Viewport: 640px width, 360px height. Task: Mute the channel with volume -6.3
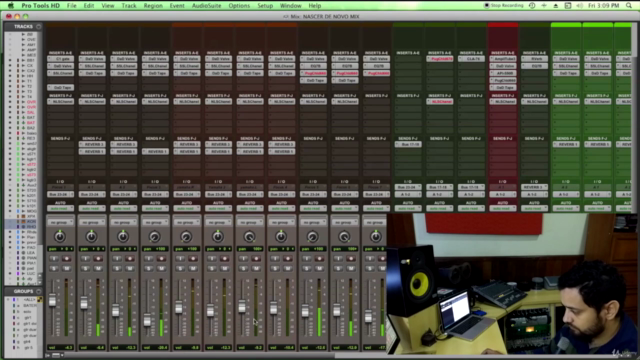[x=67, y=268]
